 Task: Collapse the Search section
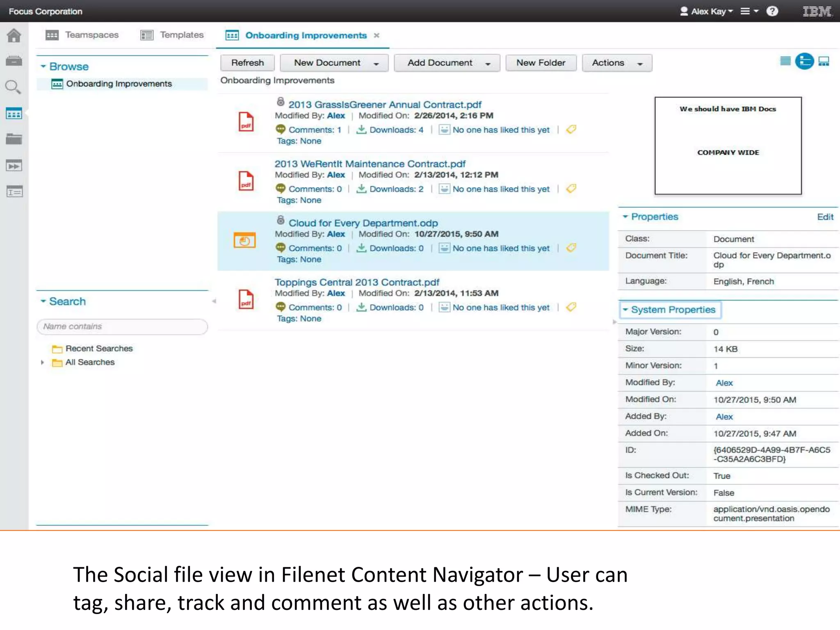[43, 301]
